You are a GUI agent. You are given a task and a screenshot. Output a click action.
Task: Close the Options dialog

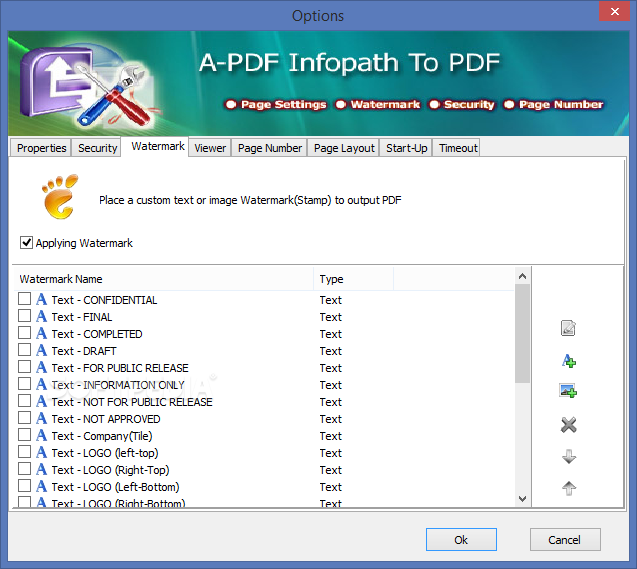(x=615, y=11)
